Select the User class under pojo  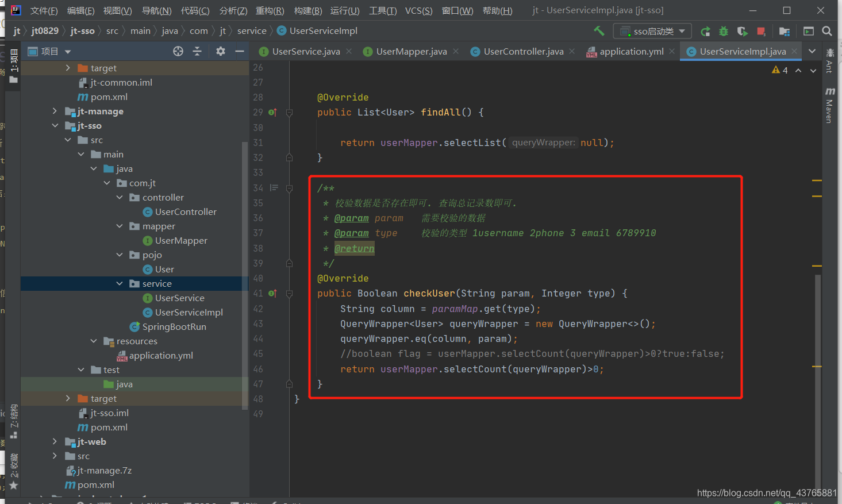[x=164, y=269]
